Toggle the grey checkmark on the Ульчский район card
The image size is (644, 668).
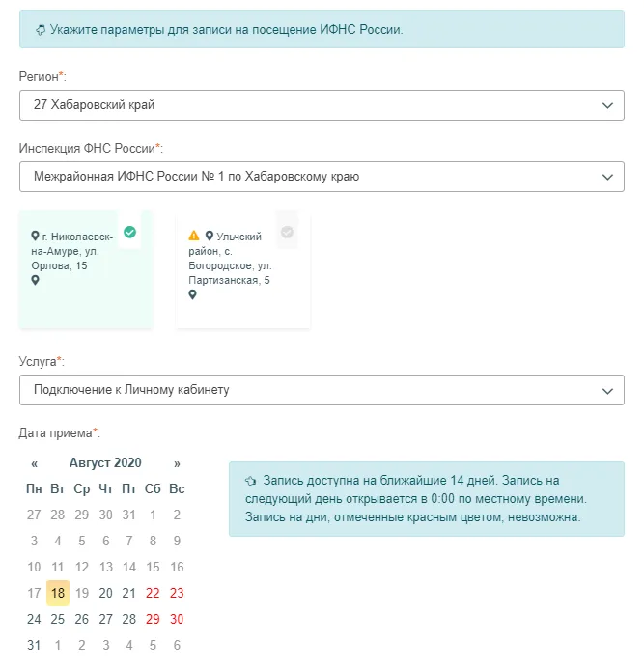(287, 232)
